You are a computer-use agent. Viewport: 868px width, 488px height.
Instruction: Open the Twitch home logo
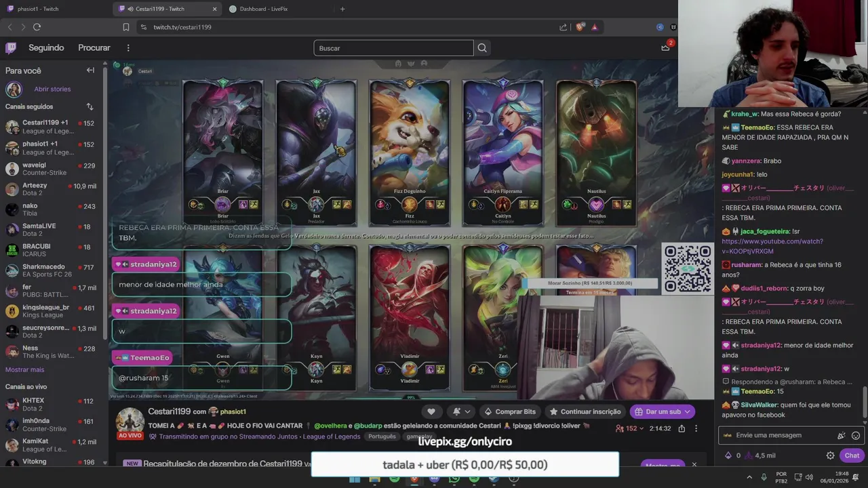click(11, 47)
